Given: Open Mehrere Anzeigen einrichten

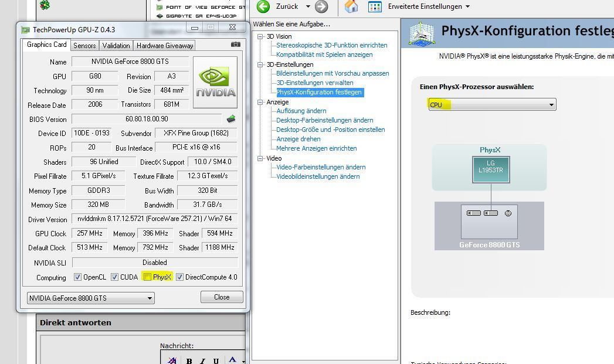Looking at the screenshot, I should pos(317,149).
